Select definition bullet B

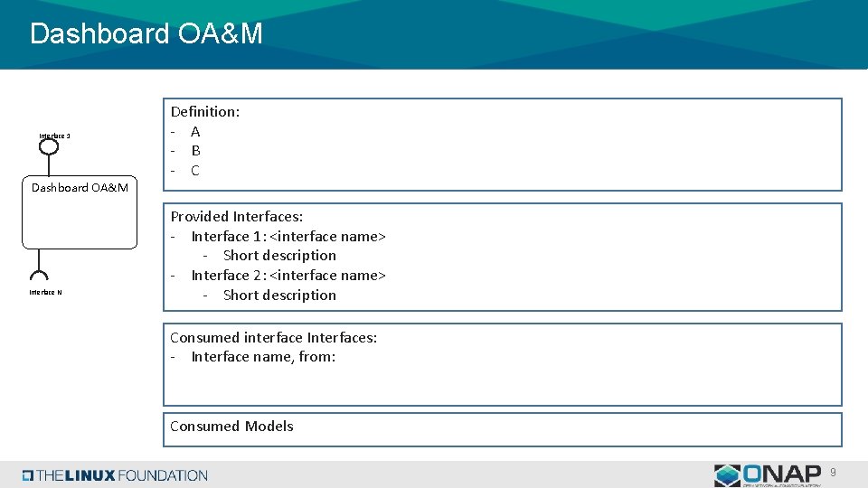[195, 151]
